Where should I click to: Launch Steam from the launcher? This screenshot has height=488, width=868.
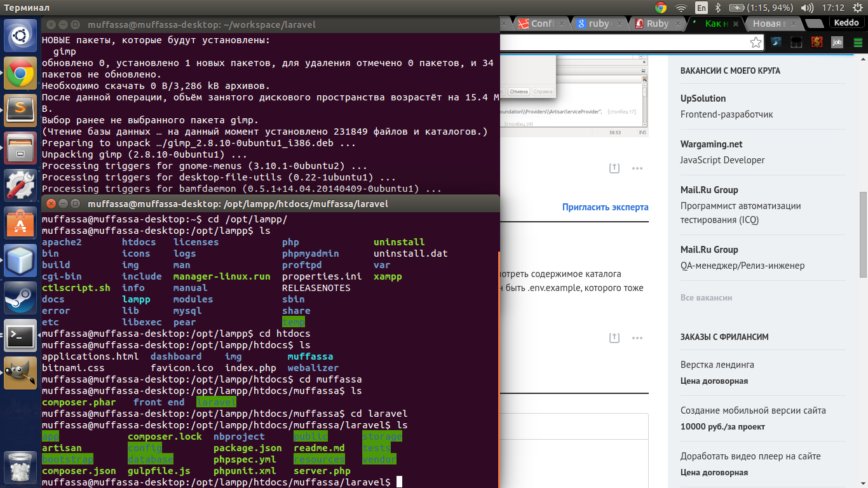(x=21, y=298)
